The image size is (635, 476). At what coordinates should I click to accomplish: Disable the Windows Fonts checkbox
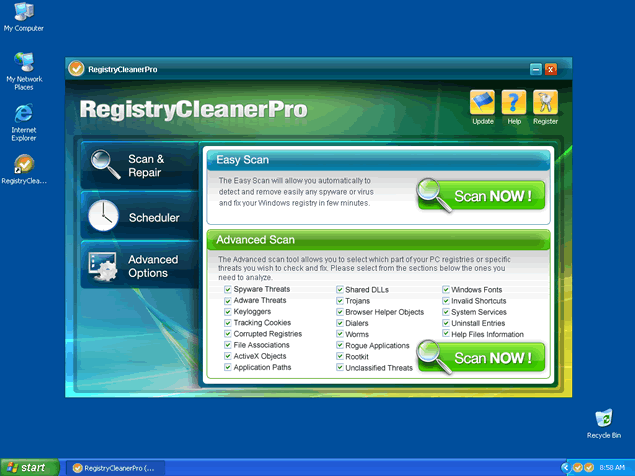(x=446, y=289)
